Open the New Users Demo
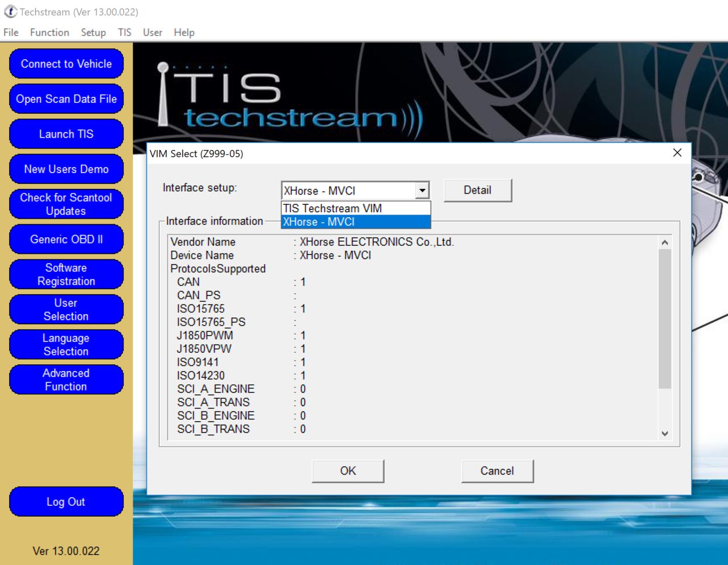Image resolution: width=728 pixels, height=565 pixels. coord(66,169)
